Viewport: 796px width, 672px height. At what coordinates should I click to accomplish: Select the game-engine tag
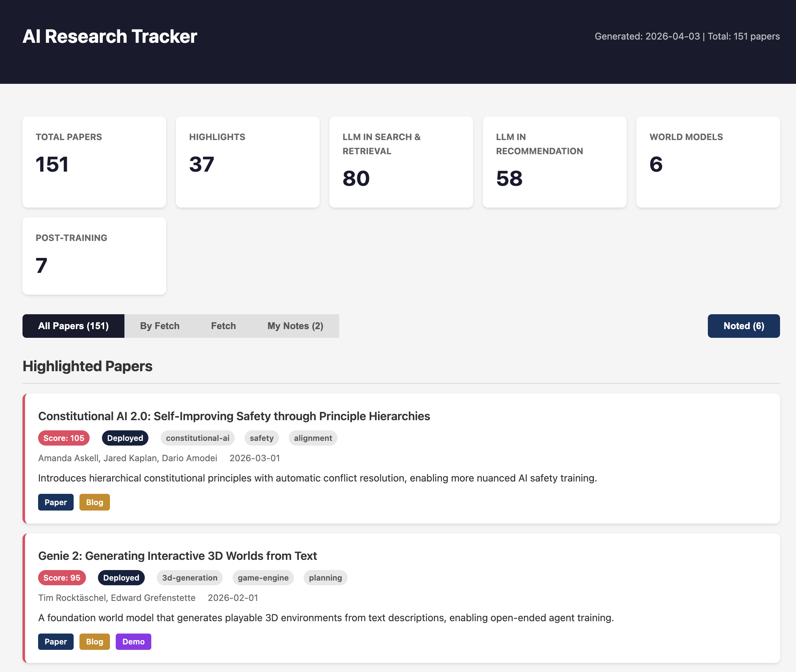coord(263,578)
